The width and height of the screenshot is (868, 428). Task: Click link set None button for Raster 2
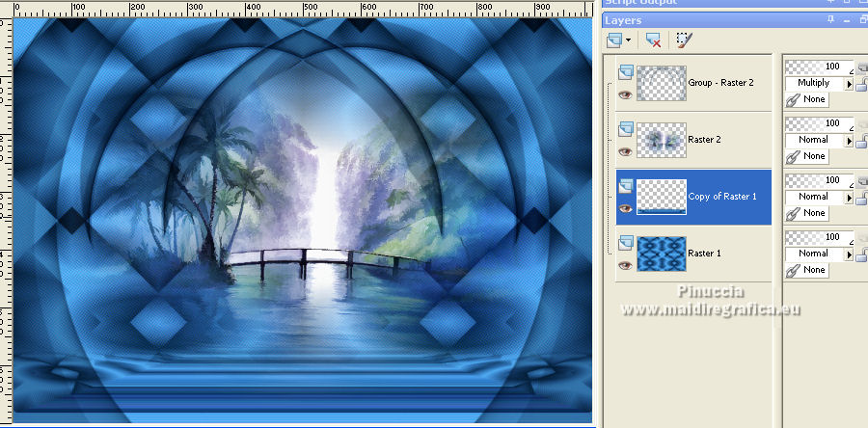click(807, 156)
